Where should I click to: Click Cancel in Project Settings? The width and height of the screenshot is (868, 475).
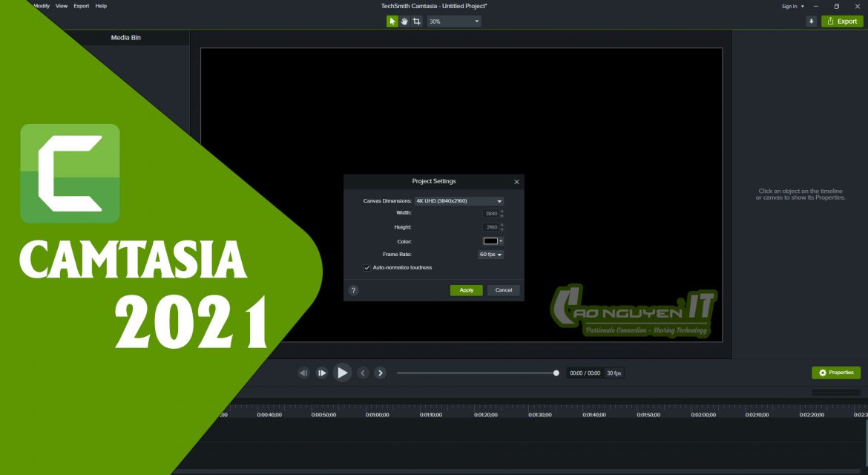point(503,290)
